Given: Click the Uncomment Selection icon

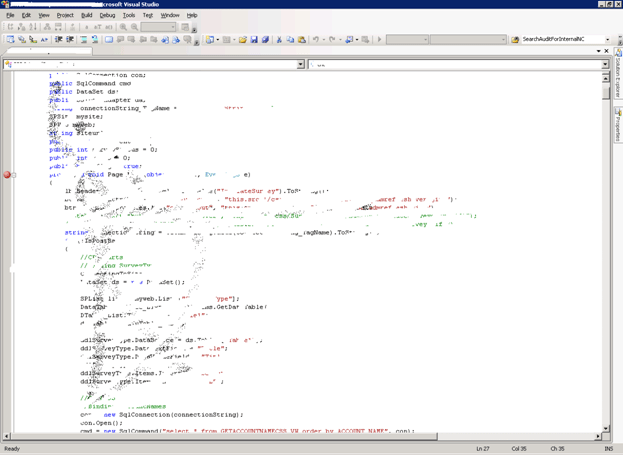Looking at the screenshot, I should pyautogui.click(x=95, y=39).
